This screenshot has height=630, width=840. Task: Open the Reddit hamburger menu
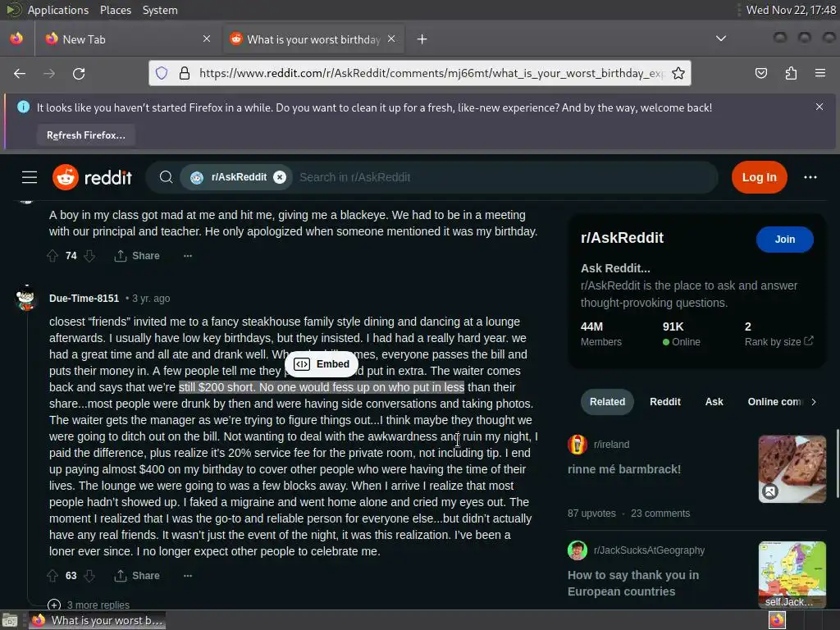pos(30,177)
